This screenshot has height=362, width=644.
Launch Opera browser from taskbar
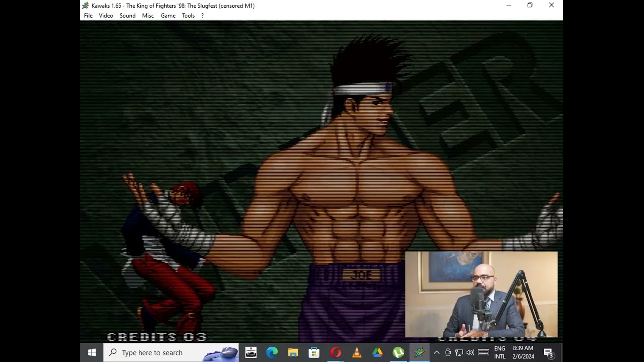coord(335,353)
